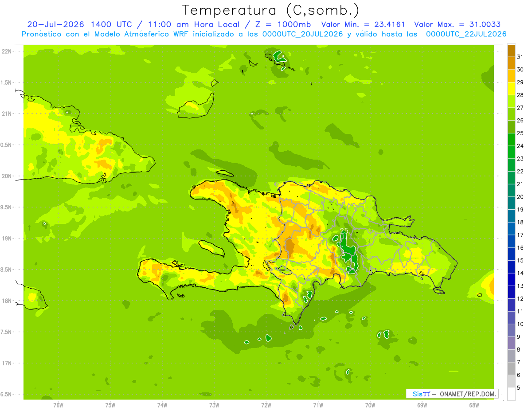This screenshot has width=532, height=411.
Task: Click the "24" value on color legend
Action: (520, 146)
